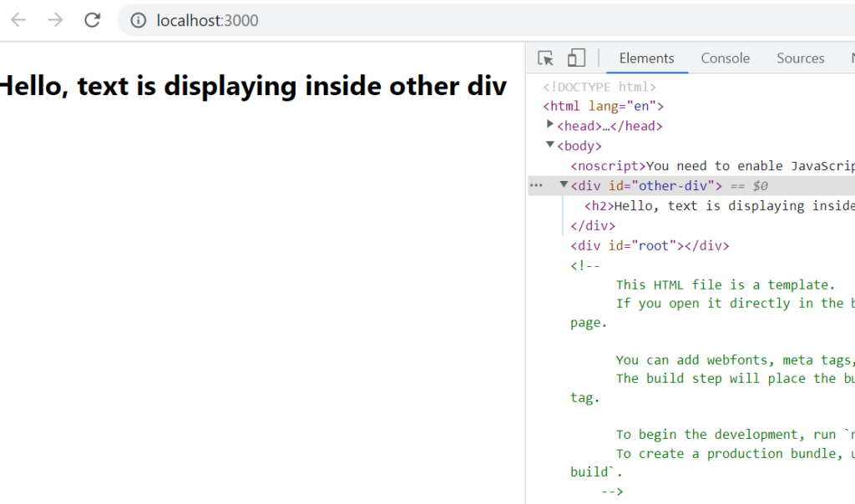Expand the head element node

[550, 124]
